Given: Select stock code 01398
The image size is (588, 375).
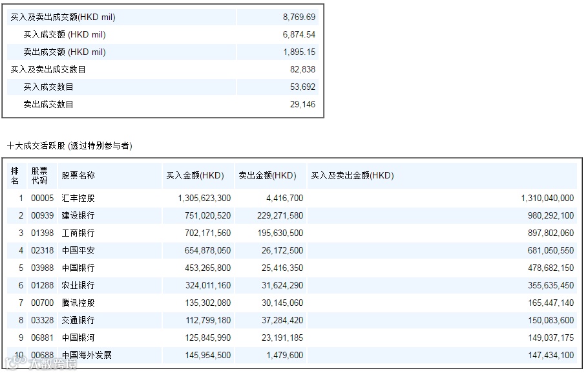Looking at the screenshot, I should [x=43, y=233].
